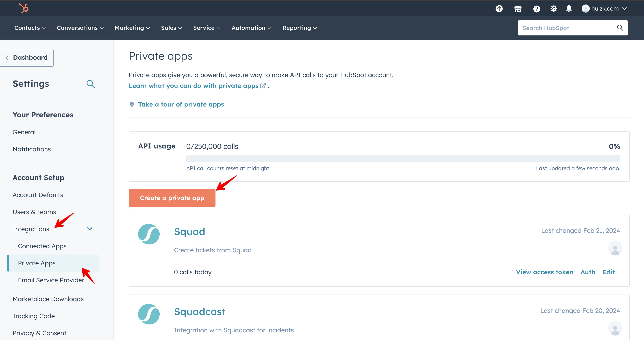Open Account Defaults
Viewport: 644px width, 340px height.
tap(38, 195)
